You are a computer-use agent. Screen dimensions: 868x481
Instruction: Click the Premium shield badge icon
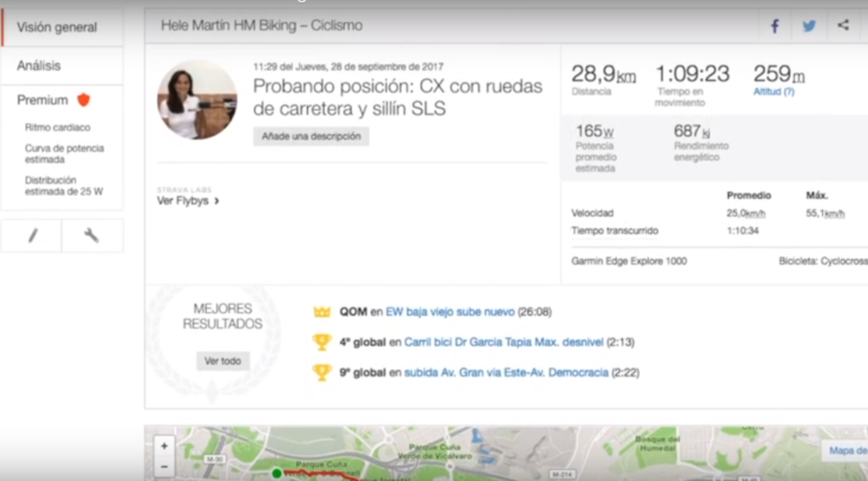coord(84,100)
